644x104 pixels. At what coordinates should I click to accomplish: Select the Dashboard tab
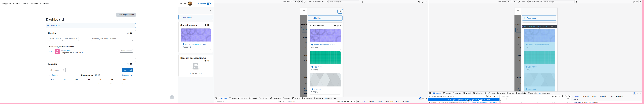[x=34, y=4]
